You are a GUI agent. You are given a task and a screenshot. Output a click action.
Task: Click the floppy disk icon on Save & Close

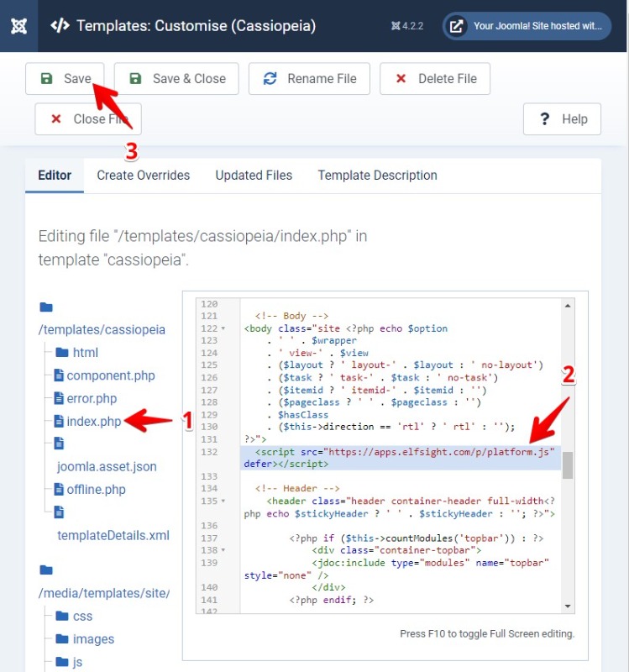(135, 78)
